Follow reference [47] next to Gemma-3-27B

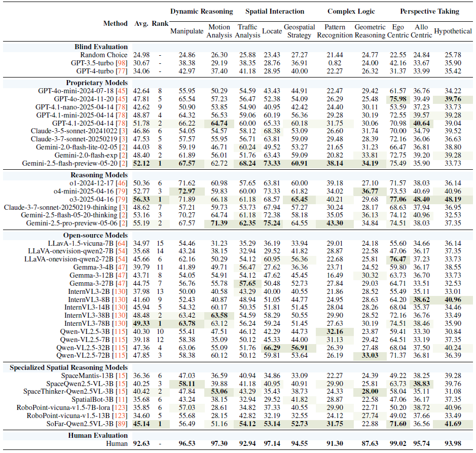122,284
